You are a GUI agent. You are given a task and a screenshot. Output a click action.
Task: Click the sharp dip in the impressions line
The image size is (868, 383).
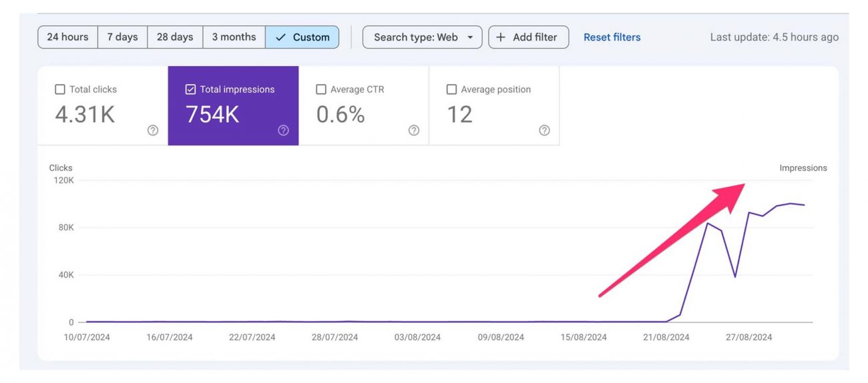(x=735, y=276)
